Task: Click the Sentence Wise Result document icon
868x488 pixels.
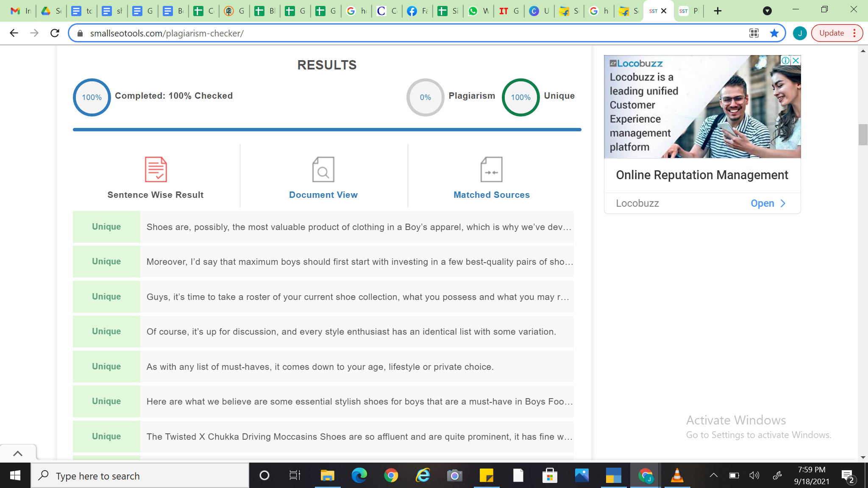Action: [156, 169]
